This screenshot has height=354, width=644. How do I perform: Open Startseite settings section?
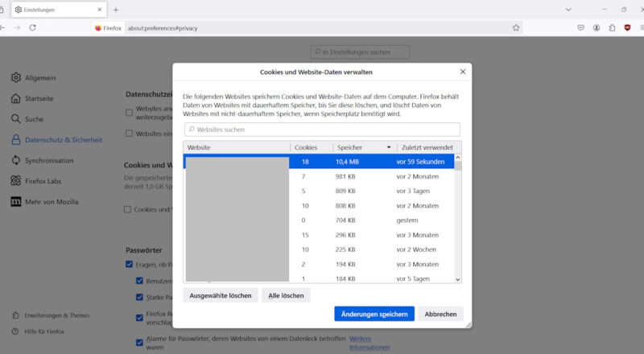[x=32, y=99]
